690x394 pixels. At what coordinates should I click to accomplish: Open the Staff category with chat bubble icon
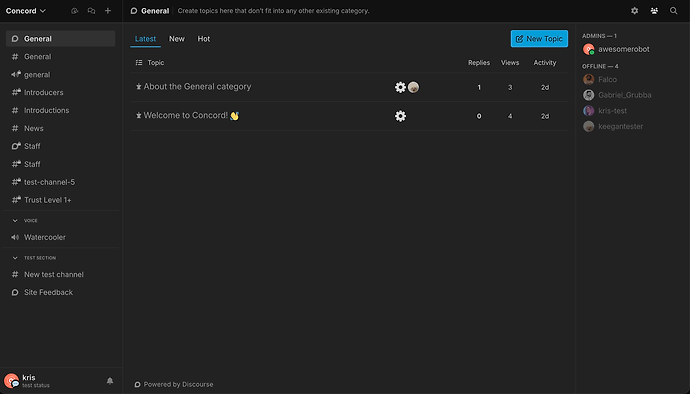tap(61, 146)
